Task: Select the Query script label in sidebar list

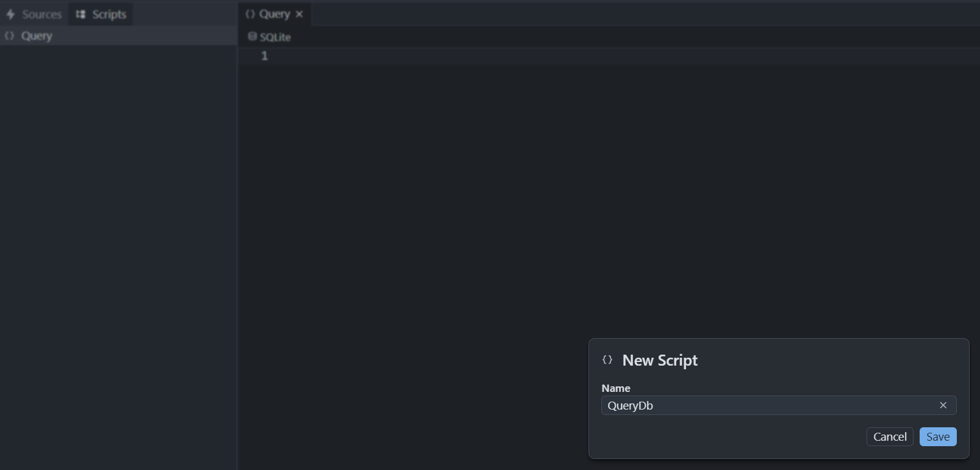Action: click(x=37, y=36)
